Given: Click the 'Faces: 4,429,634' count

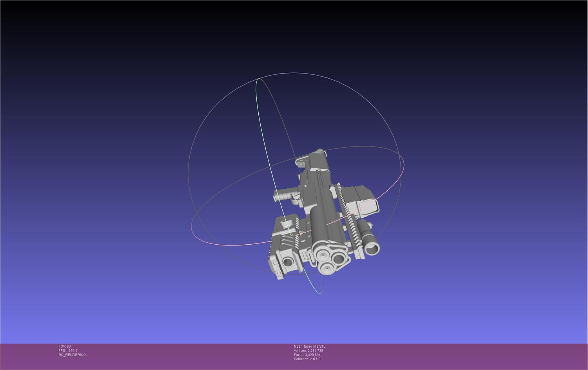Looking at the screenshot, I should pyautogui.click(x=307, y=355).
